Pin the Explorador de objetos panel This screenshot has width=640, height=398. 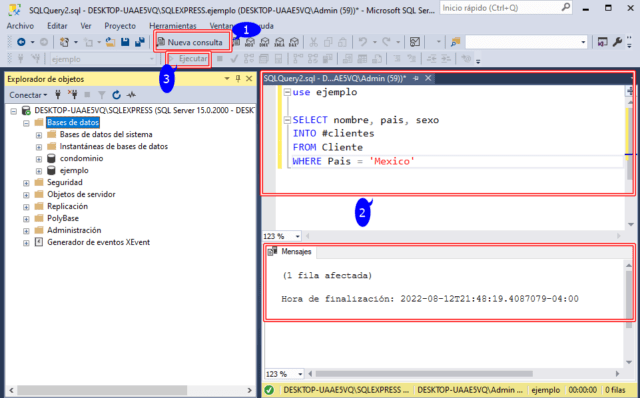pyautogui.click(x=238, y=78)
